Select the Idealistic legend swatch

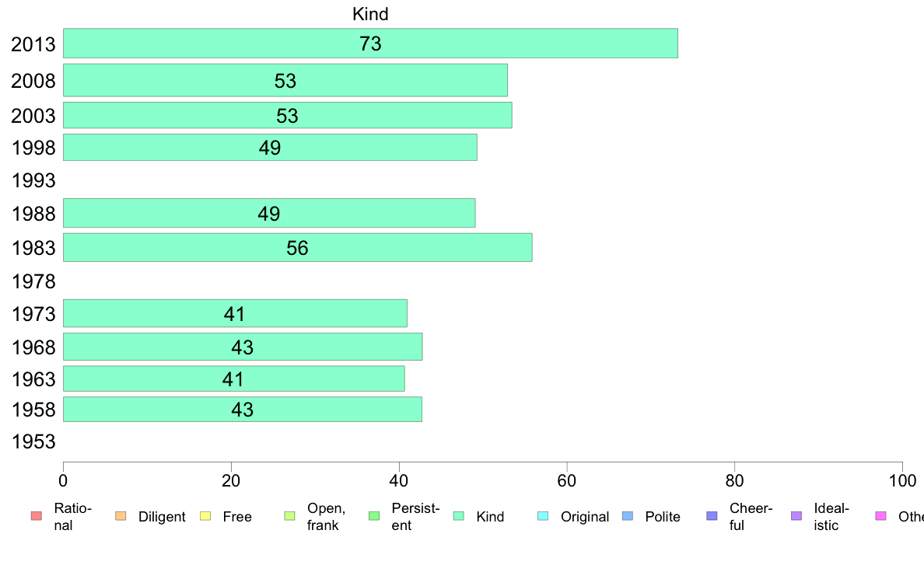pos(796,516)
